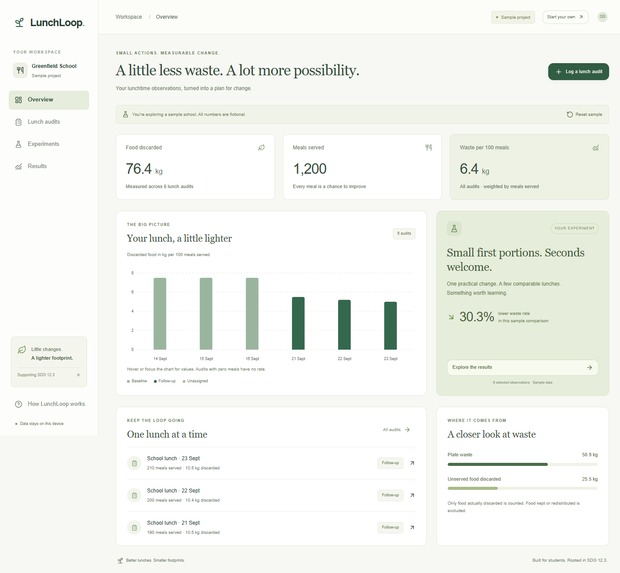
Task: Click the Sample project badge
Action: pos(513,17)
